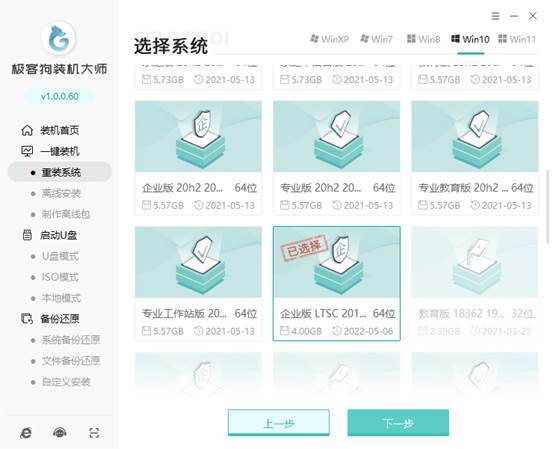The width and height of the screenshot is (553, 449).
Task: Click 专业工作站版 title text
Action: click(x=184, y=313)
